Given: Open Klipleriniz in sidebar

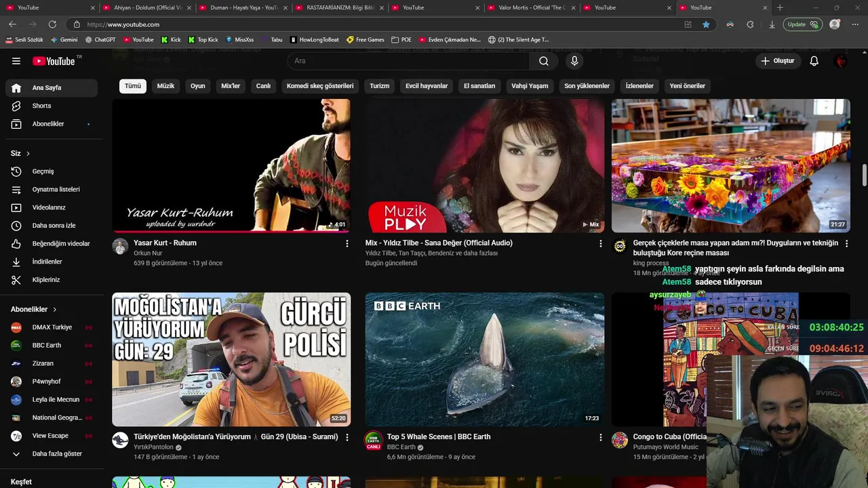Looking at the screenshot, I should pos(52,279).
